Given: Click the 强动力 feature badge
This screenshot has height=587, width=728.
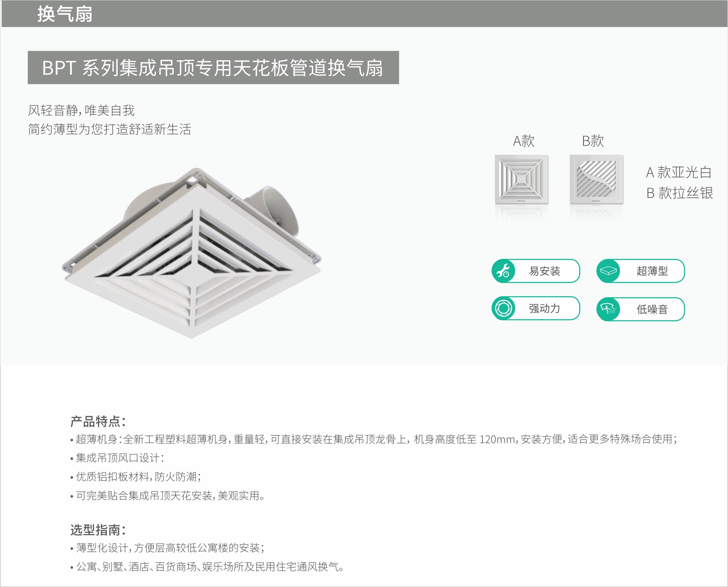Looking at the screenshot, I should pyautogui.click(x=544, y=308).
